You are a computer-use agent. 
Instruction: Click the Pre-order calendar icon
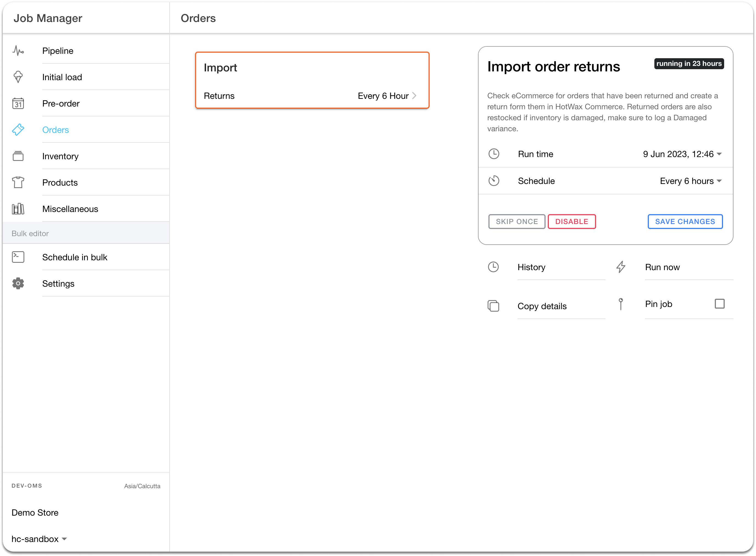18,103
